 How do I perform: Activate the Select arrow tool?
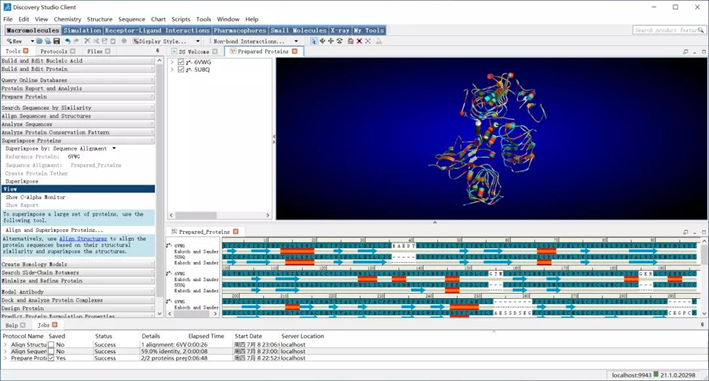(314, 41)
